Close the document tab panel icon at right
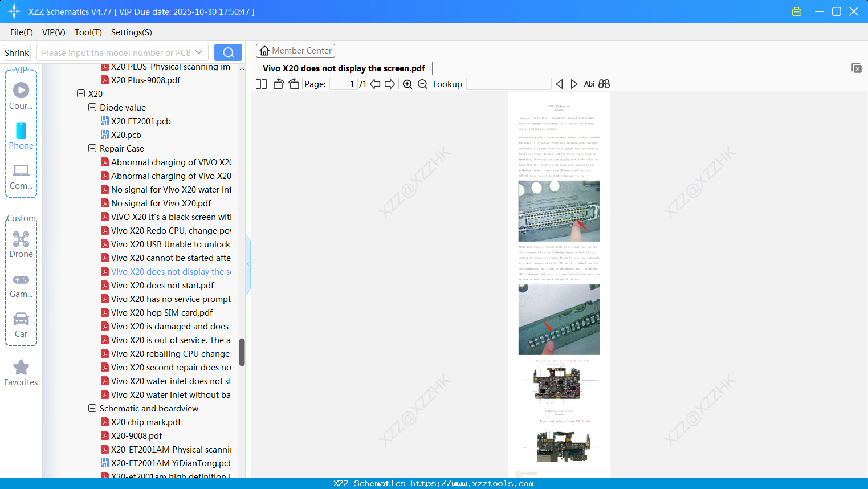Viewport: 868px width, 489px height. (x=857, y=68)
